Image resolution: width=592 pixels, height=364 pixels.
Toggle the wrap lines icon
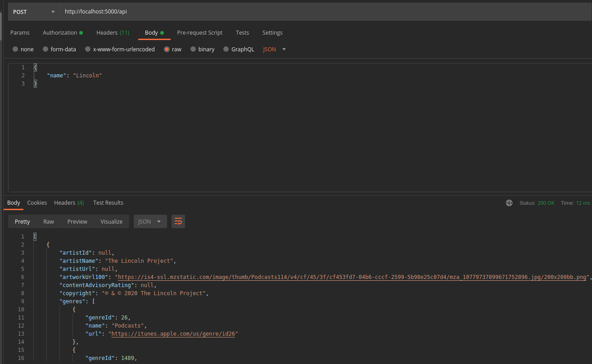[178, 221]
